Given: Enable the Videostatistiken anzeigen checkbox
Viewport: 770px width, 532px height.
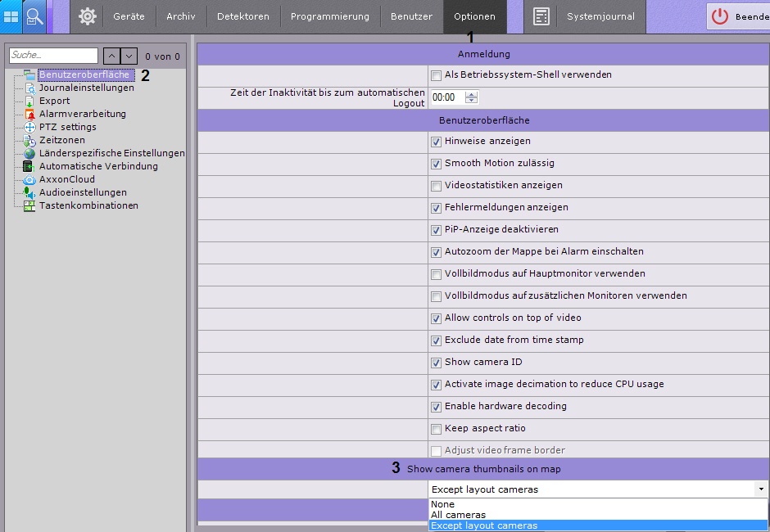Looking at the screenshot, I should (x=436, y=186).
